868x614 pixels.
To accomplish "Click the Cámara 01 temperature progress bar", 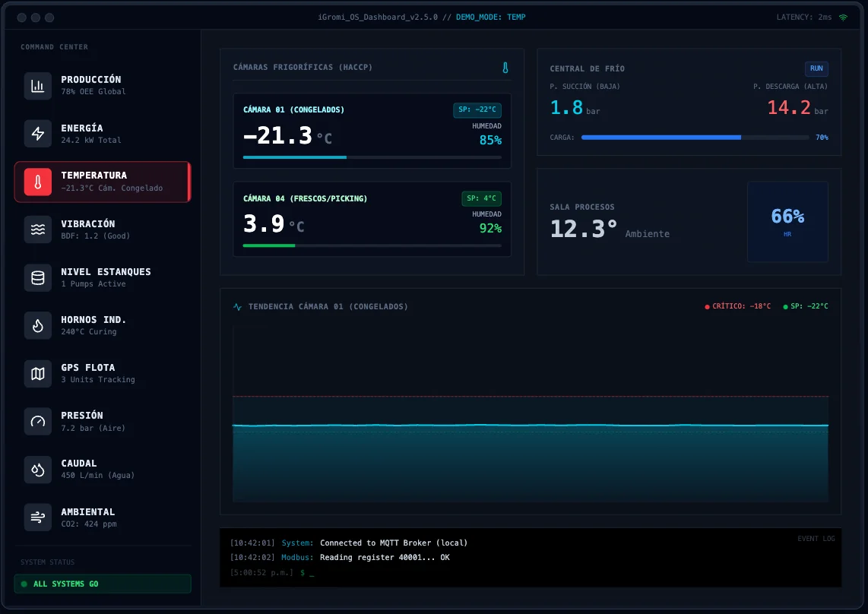I will click(372, 157).
